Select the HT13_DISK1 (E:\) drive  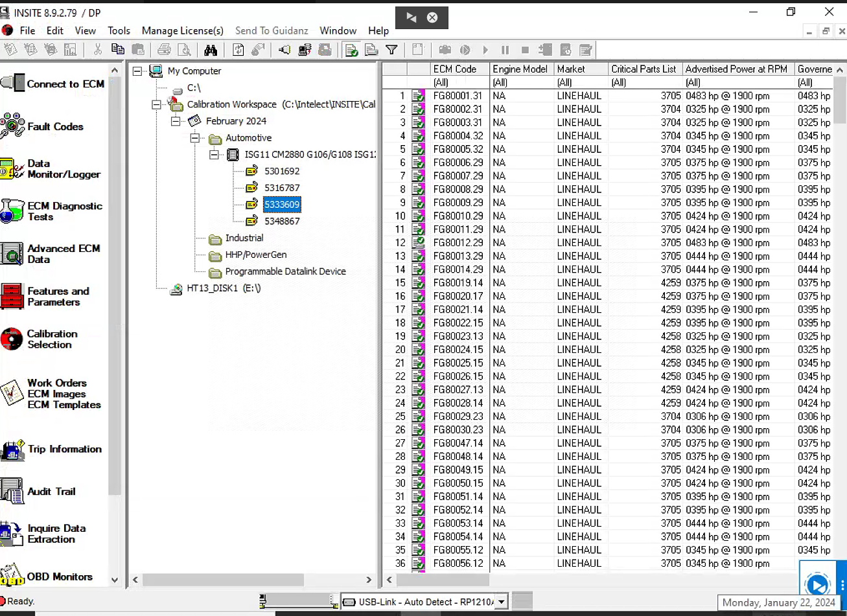224,288
